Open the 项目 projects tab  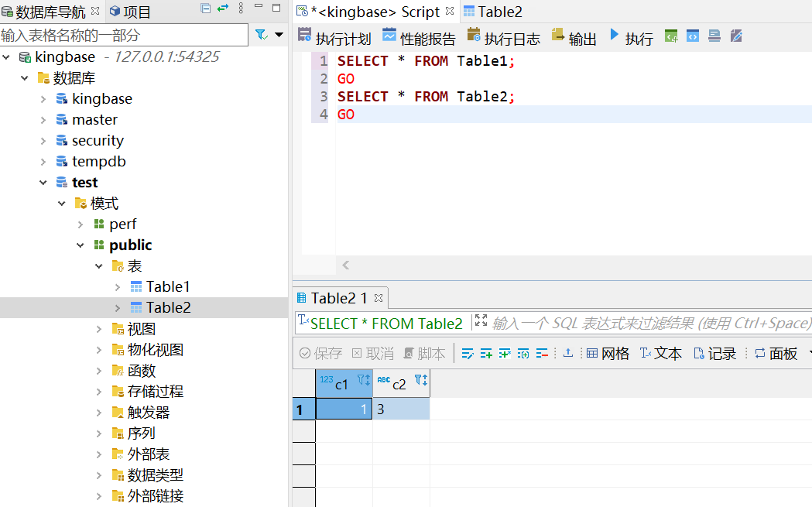(x=130, y=12)
